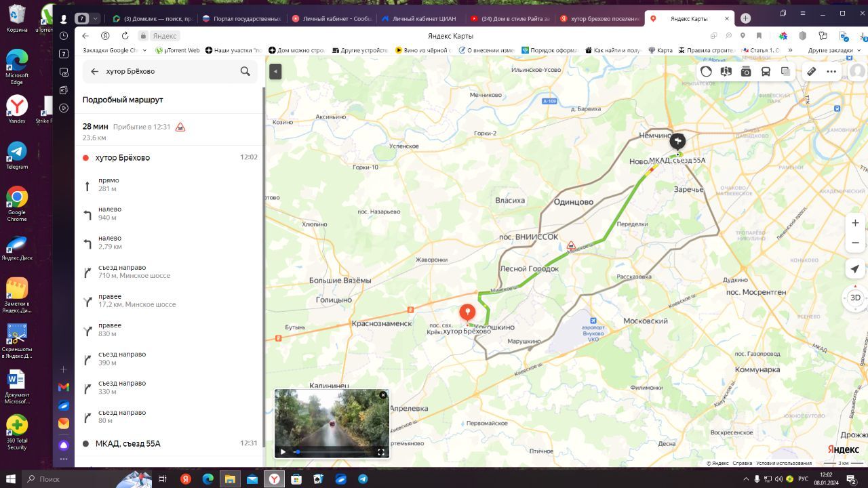Image resolution: width=868 pixels, height=488 pixels.
Task: Play the route video preview
Action: pos(283,452)
